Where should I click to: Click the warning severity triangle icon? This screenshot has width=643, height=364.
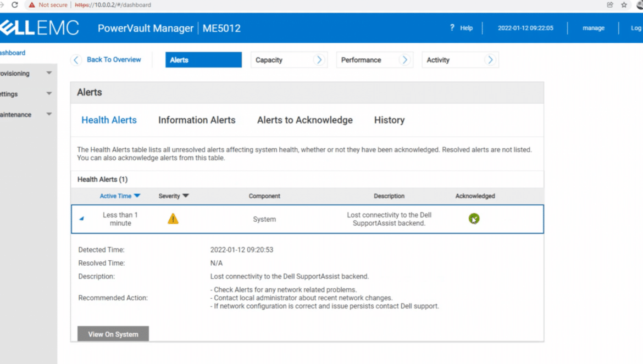click(x=173, y=219)
